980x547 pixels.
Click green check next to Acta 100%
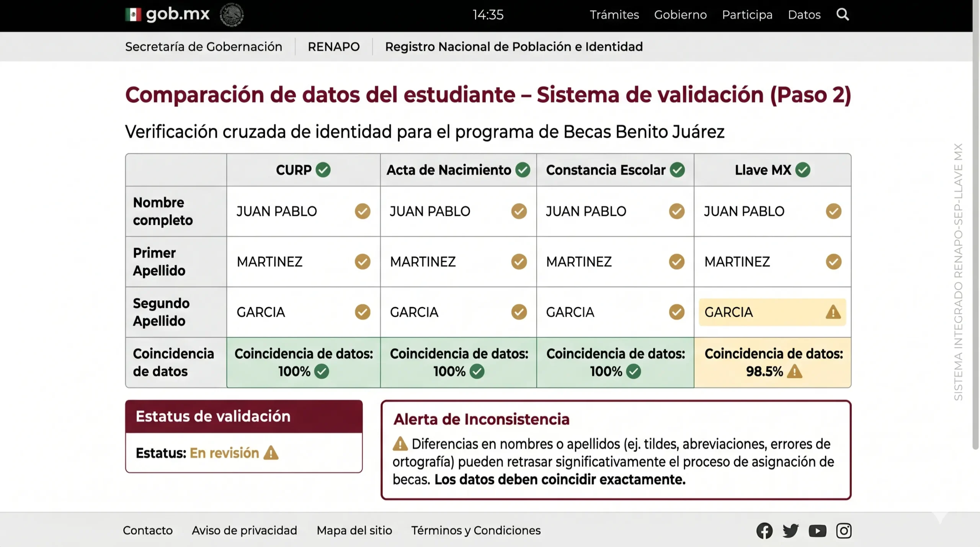(477, 371)
